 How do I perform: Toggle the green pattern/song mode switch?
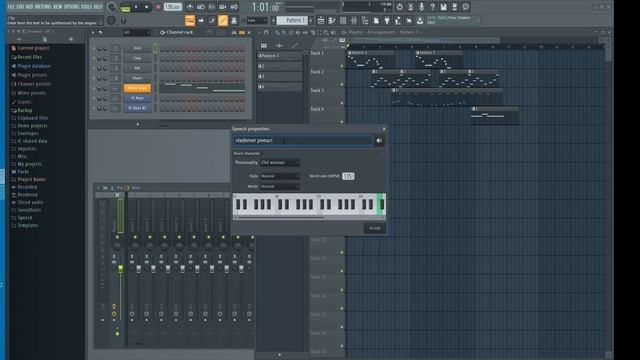pos(125,7)
